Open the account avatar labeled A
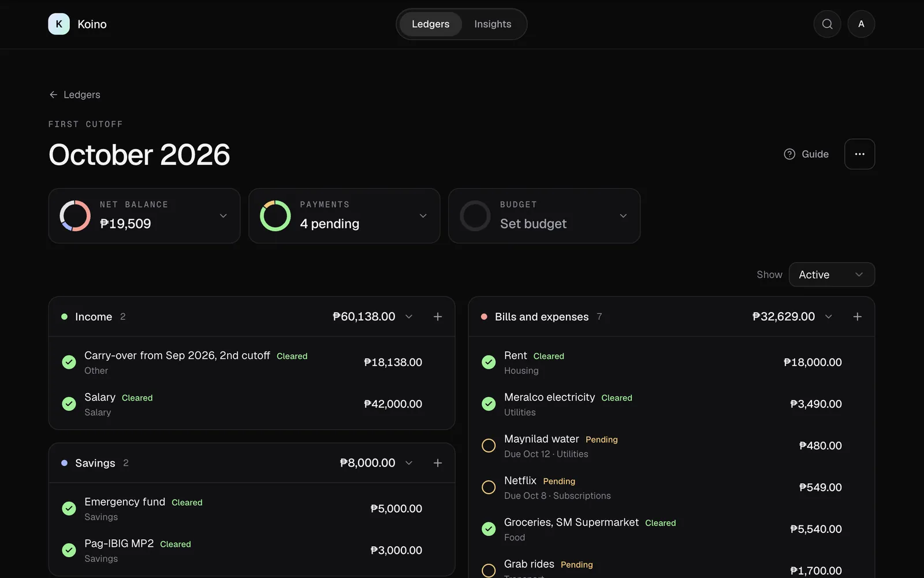This screenshot has height=578, width=924. [861, 24]
